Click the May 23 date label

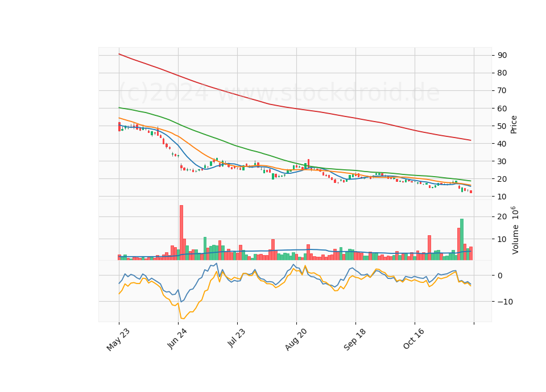(x=118, y=340)
